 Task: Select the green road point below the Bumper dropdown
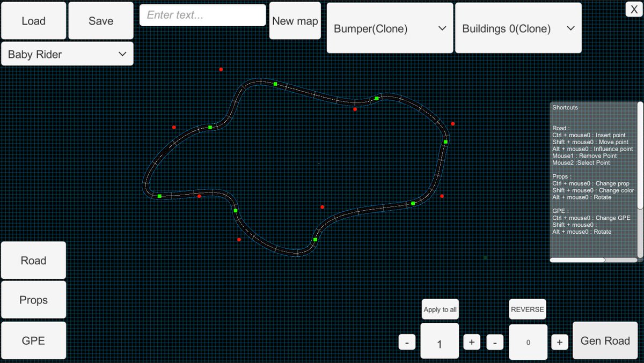click(377, 98)
